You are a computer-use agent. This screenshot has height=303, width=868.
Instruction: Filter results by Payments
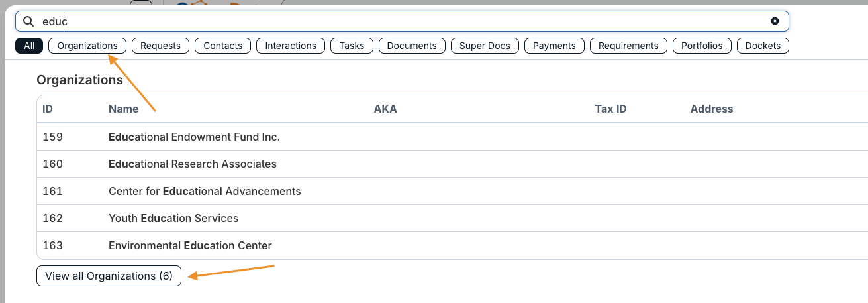(x=554, y=46)
